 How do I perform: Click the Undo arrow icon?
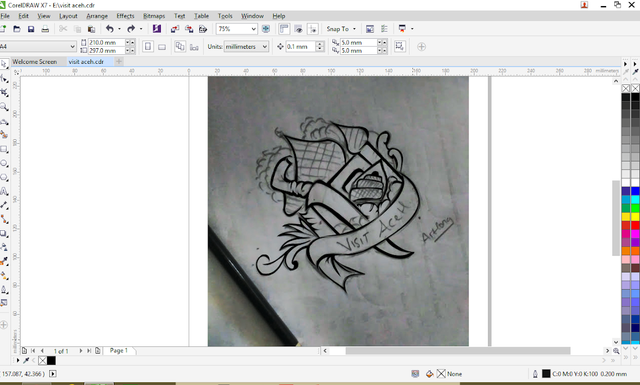tap(109, 29)
